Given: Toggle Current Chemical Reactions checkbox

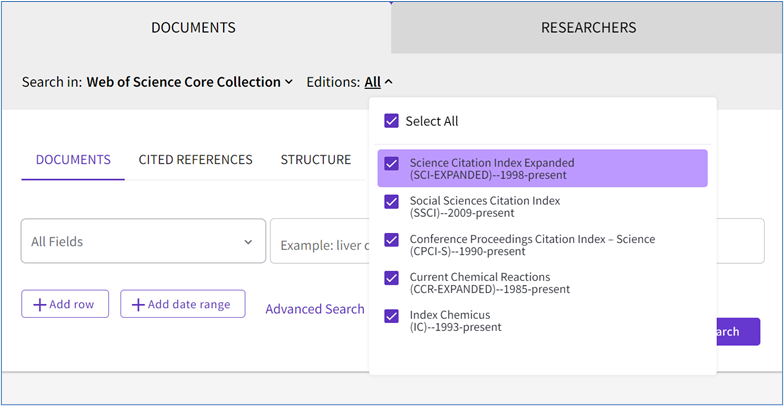Looking at the screenshot, I should [391, 278].
